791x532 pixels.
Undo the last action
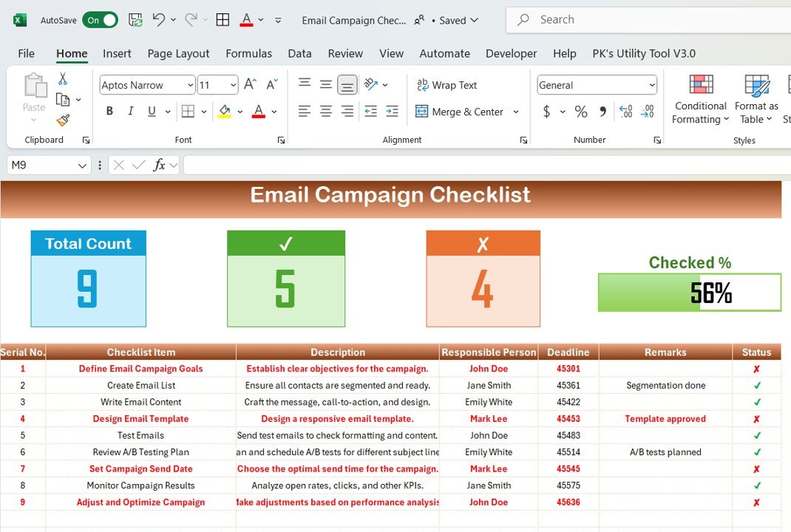[159, 20]
